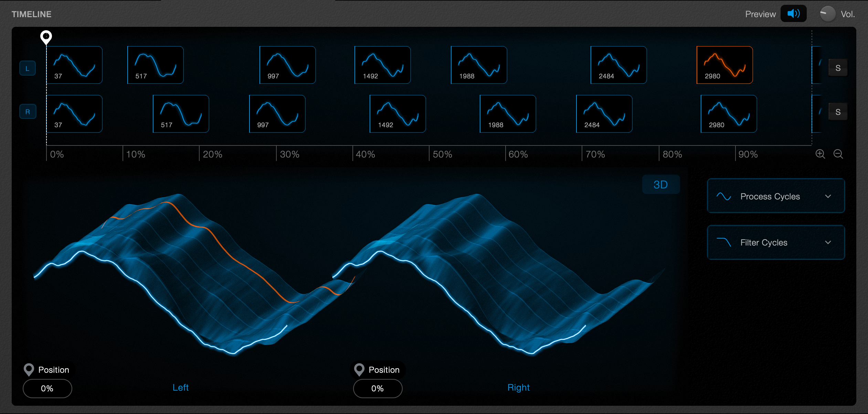Screen dimensions: 868x414
Task: Toggle the 3D view button
Action: click(x=660, y=185)
